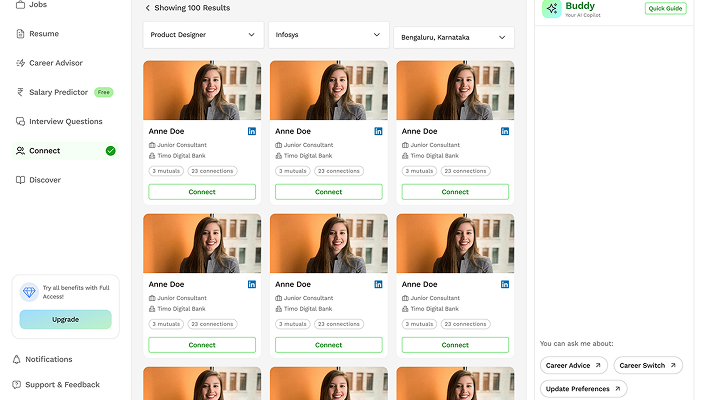Click LinkedIn icon on second-row left card
This screenshot has height=400, width=702.
click(x=252, y=284)
